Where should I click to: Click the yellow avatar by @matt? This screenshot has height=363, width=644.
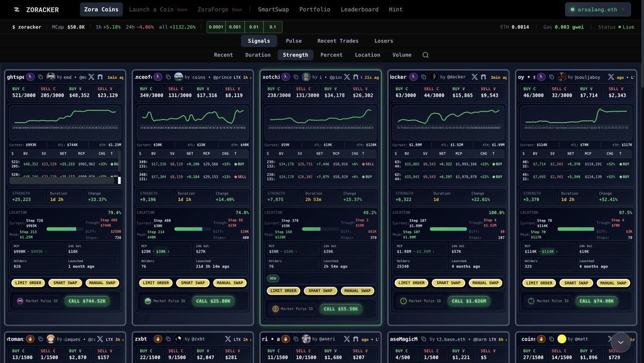[x=561, y=339]
